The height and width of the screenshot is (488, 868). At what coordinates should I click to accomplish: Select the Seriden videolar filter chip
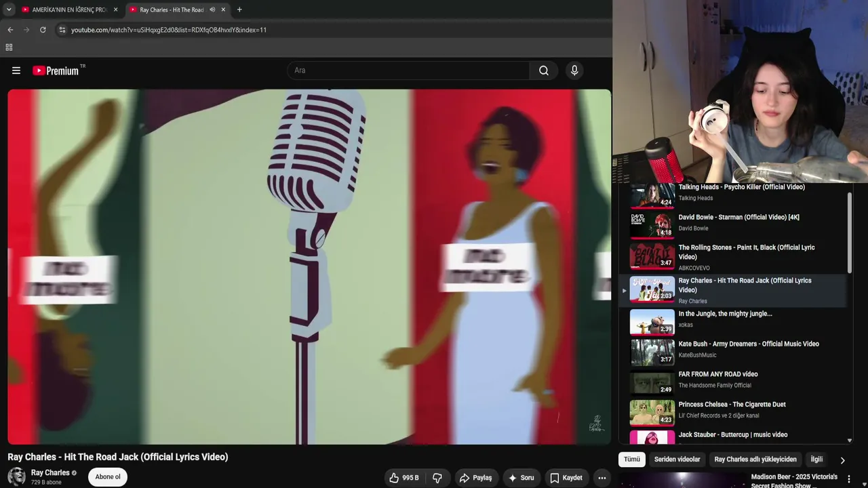tap(677, 460)
